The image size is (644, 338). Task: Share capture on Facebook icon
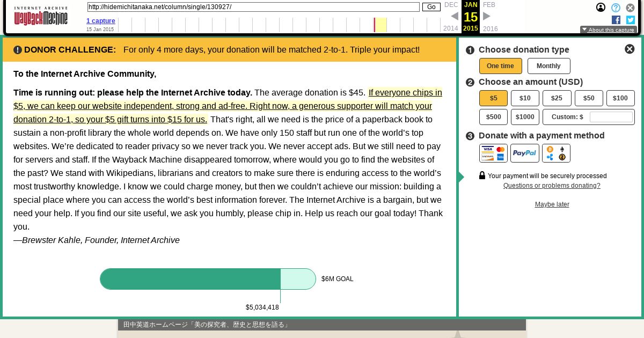tap(616, 20)
